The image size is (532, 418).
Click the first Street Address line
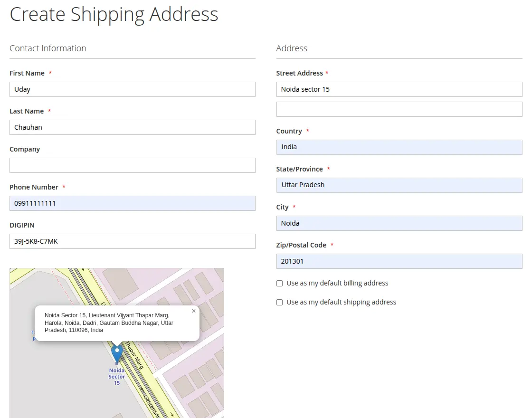399,89
